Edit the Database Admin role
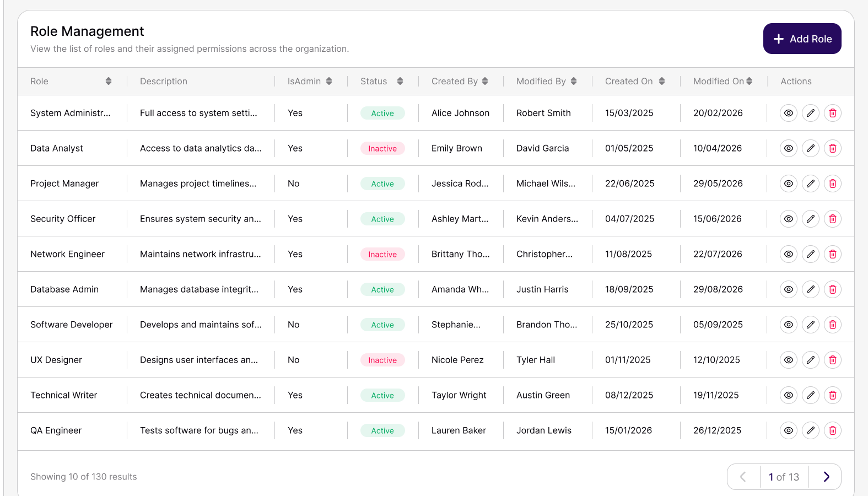Image resolution: width=868 pixels, height=496 pixels. [x=811, y=289]
